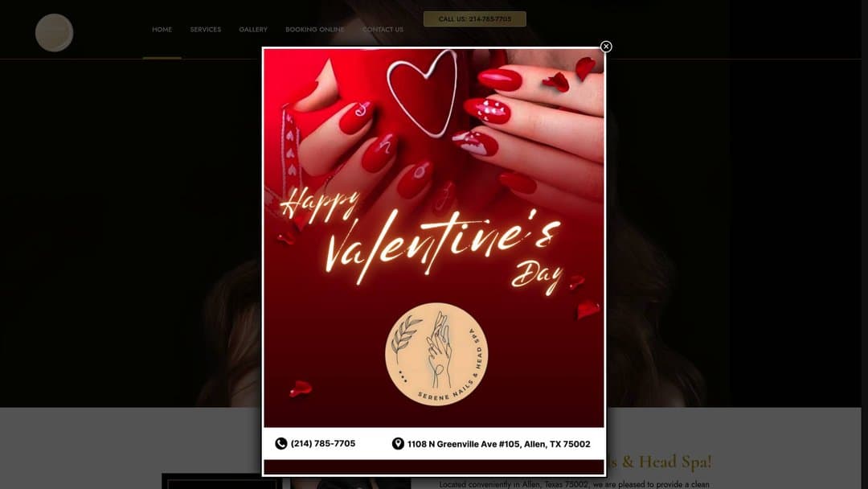Image resolution: width=868 pixels, height=489 pixels.
Task: Click the Head Spa heading behind popup
Action: tap(660, 462)
